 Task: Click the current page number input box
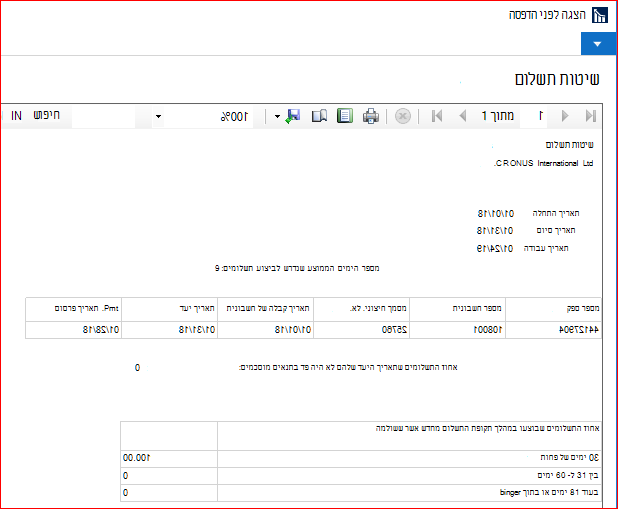coord(534,116)
